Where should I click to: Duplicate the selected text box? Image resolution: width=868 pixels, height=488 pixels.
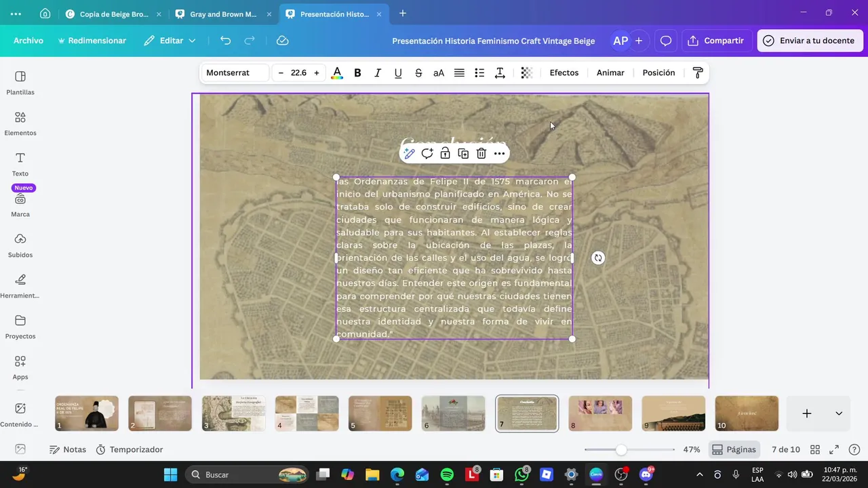tap(463, 154)
